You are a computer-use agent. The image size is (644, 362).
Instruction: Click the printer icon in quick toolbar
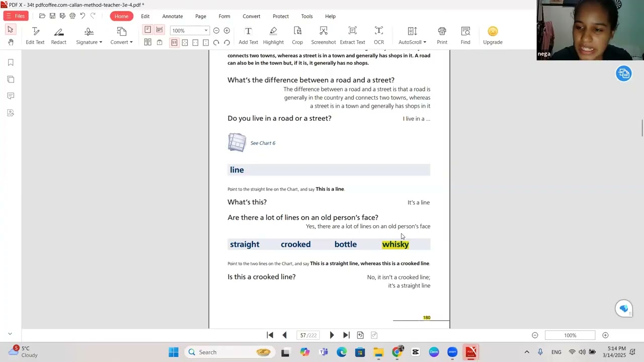click(72, 16)
